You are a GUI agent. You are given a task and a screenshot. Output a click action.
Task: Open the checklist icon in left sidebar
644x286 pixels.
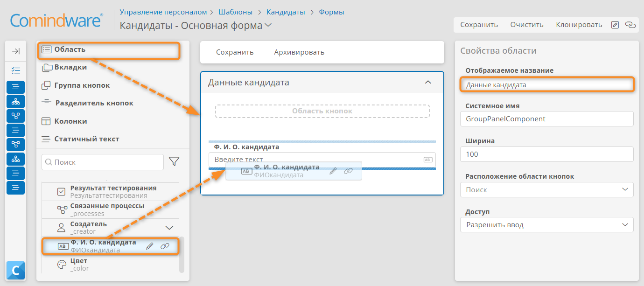click(15, 70)
